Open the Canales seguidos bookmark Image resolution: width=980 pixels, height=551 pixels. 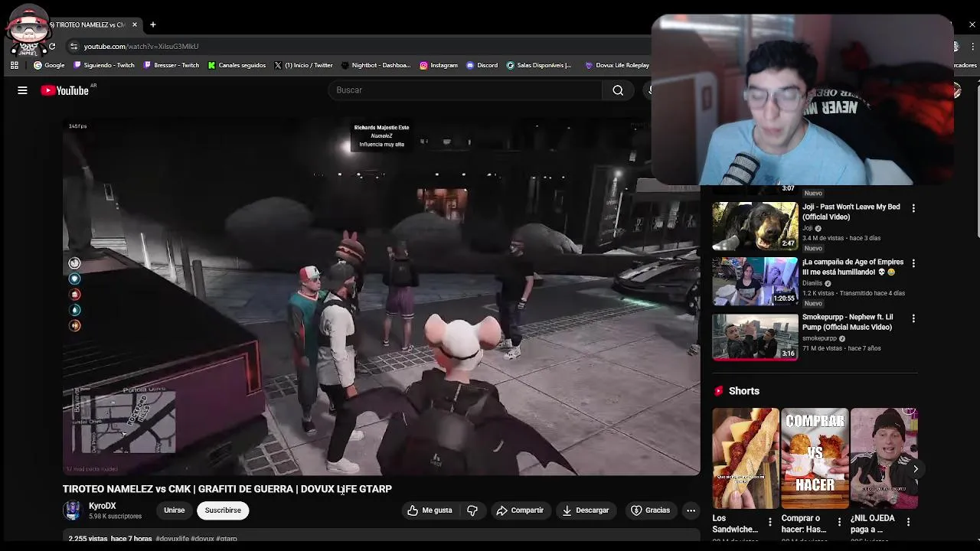[x=237, y=65]
